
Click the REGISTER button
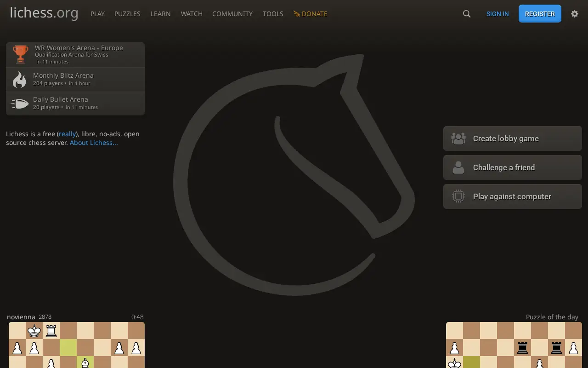(x=540, y=14)
